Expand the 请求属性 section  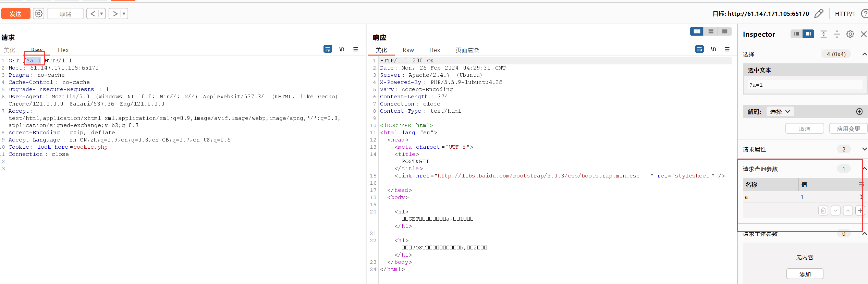[864, 149]
